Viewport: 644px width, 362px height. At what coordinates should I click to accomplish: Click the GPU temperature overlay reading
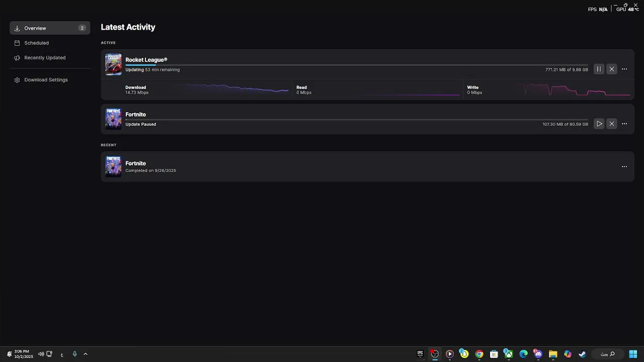[627, 10]
